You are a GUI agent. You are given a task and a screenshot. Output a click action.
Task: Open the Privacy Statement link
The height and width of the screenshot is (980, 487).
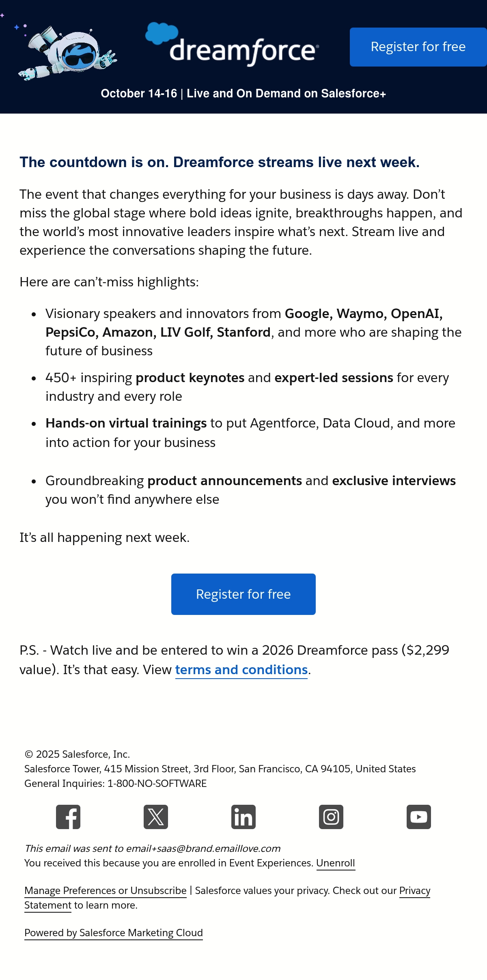tap(415, 890)
